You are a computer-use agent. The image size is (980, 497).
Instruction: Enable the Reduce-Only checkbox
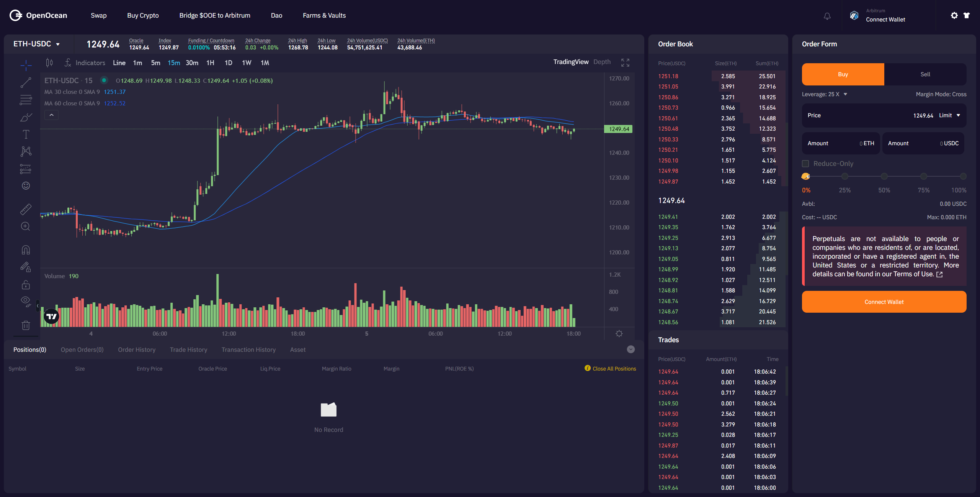(x=805, y=164)
